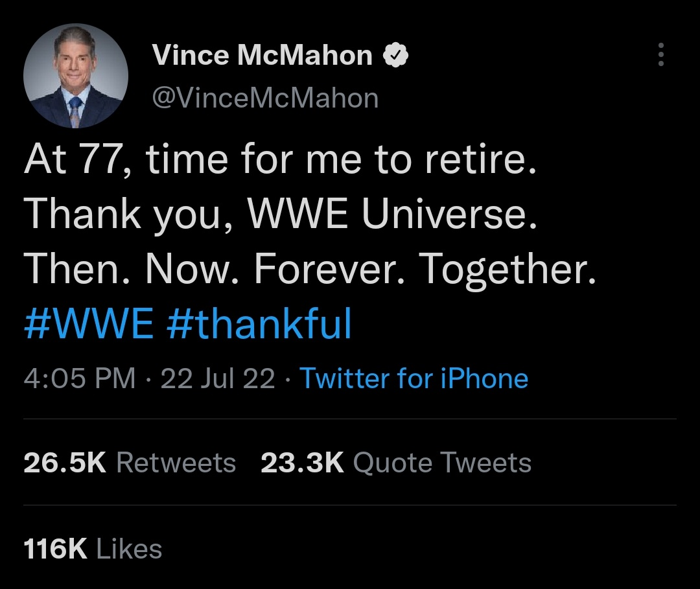This screenshot has width=700, height=589.
Task: Open the three-dot more options menu
Action: [660, 55]
